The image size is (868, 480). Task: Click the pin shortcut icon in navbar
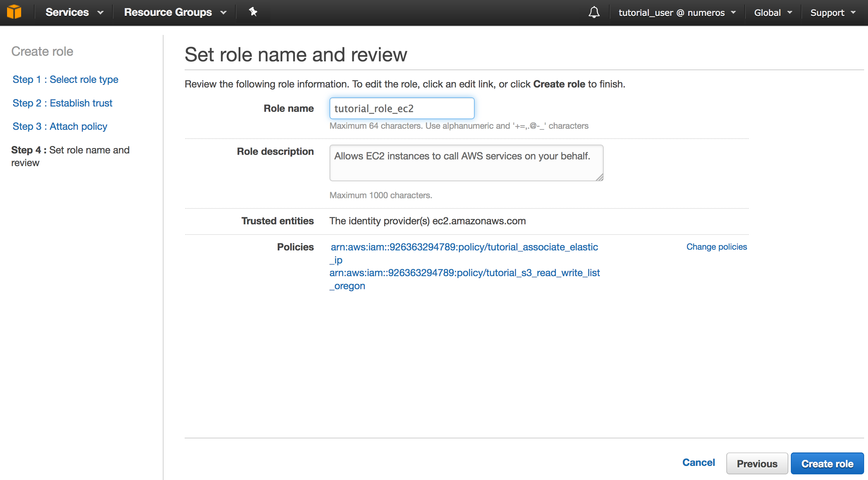click(x=253, y=12)
